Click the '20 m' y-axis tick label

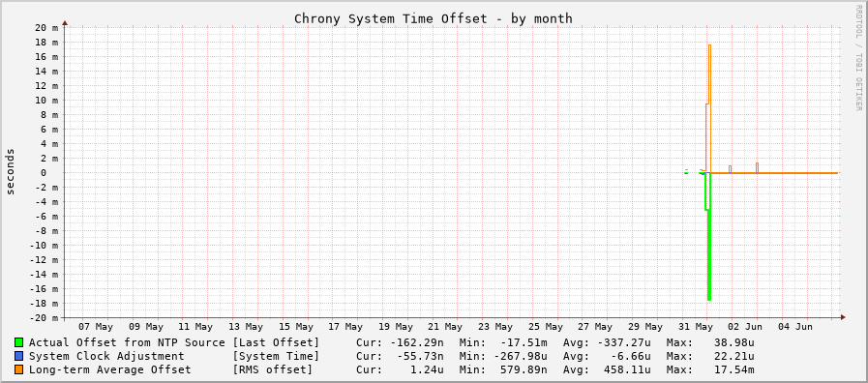point(45,28)
